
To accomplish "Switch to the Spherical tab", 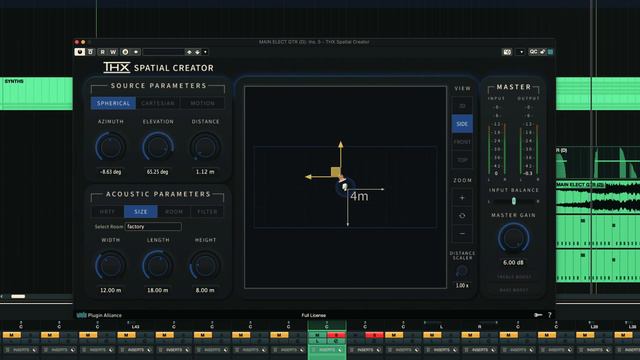I will [x=113, y=103].
